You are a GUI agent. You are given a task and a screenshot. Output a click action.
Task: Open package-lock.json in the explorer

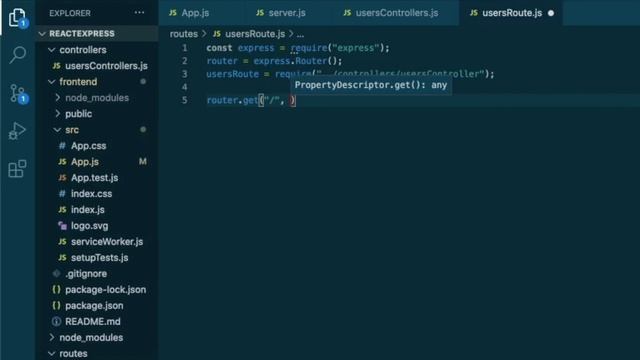(106, 289)
